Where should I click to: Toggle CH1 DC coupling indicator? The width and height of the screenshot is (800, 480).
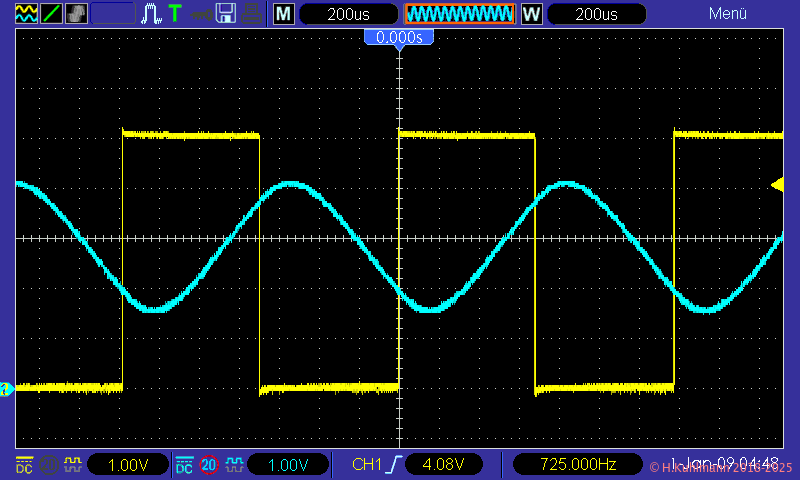point(24,465)
